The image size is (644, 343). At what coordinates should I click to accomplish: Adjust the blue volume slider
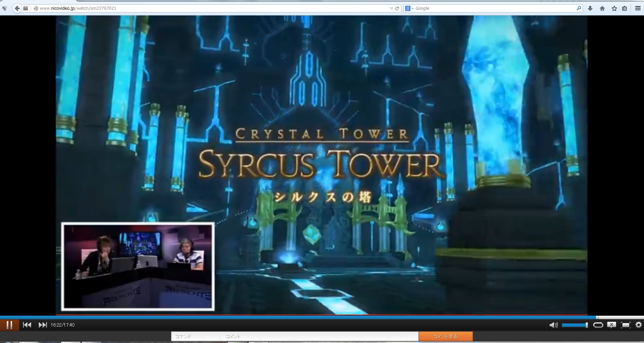click(x=575, y=325)
